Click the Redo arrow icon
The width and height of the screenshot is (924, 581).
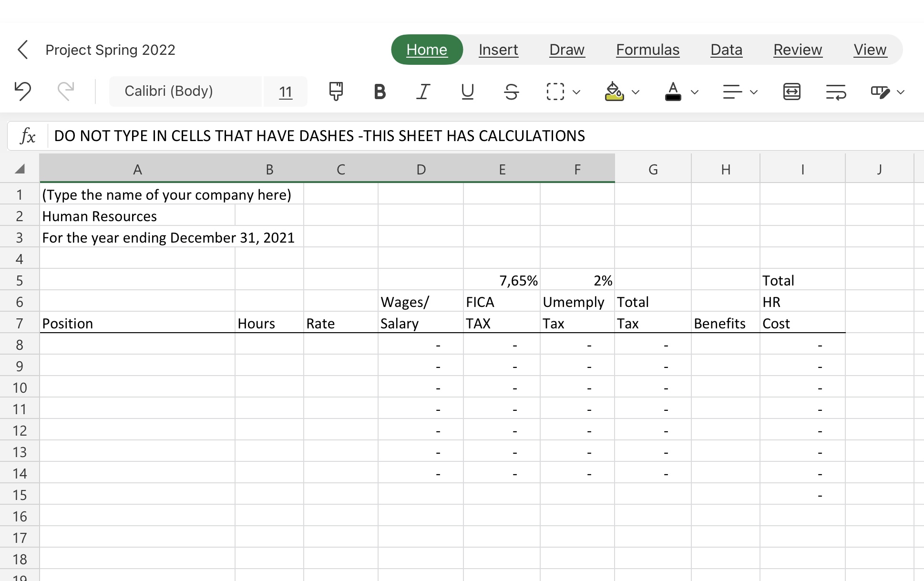point(66,91)
